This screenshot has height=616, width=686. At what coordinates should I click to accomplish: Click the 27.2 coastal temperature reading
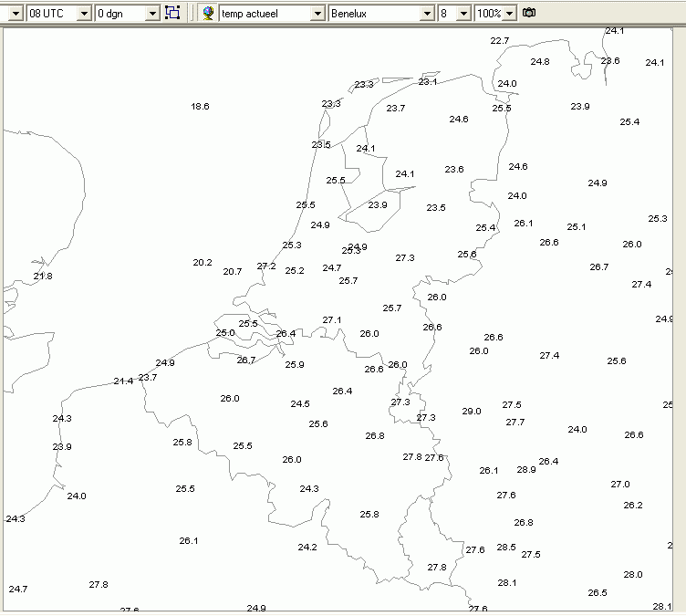click(266, 266)
